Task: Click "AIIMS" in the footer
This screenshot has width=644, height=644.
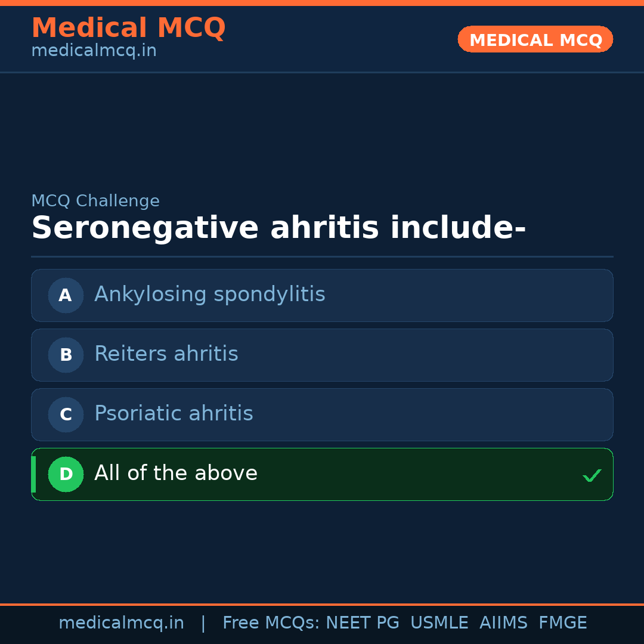Action: point(503,623)
